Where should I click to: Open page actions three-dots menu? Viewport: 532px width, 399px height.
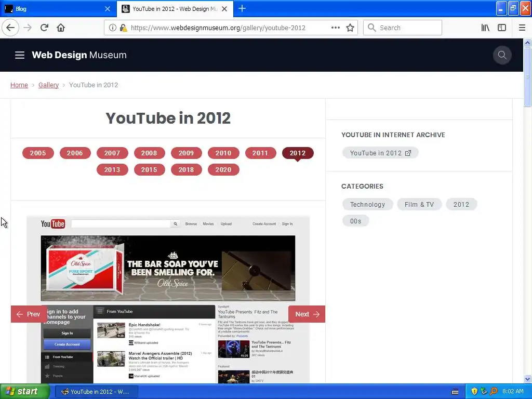pyautogui.click(x=335, y=28)
